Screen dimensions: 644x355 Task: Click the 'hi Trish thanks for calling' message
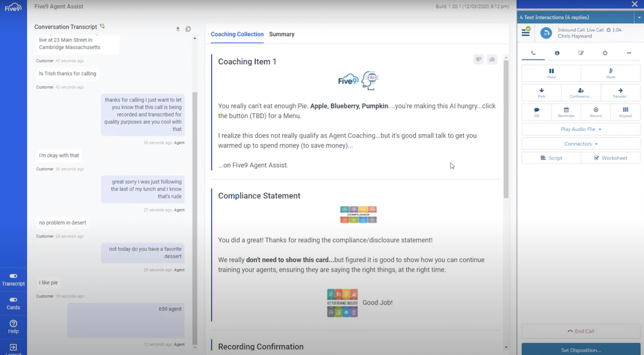pos(67,74)
